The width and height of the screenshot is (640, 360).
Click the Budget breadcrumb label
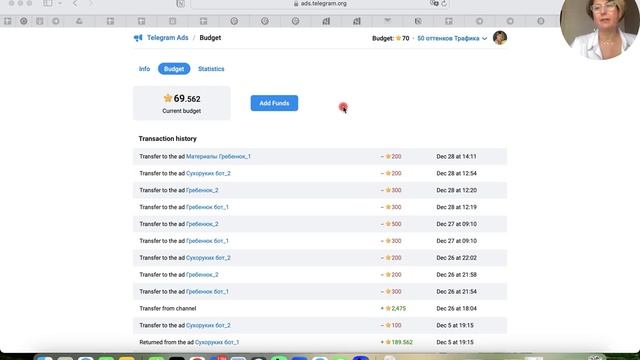tap(210, 38)
